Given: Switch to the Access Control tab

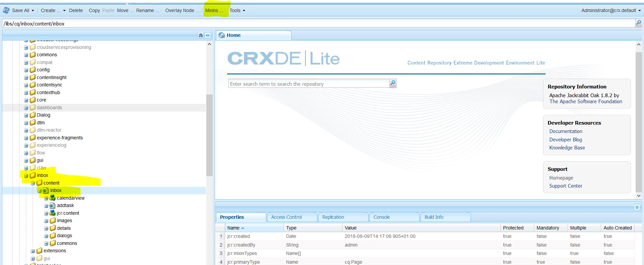Looking at the screenshot, I should (291, 217).
